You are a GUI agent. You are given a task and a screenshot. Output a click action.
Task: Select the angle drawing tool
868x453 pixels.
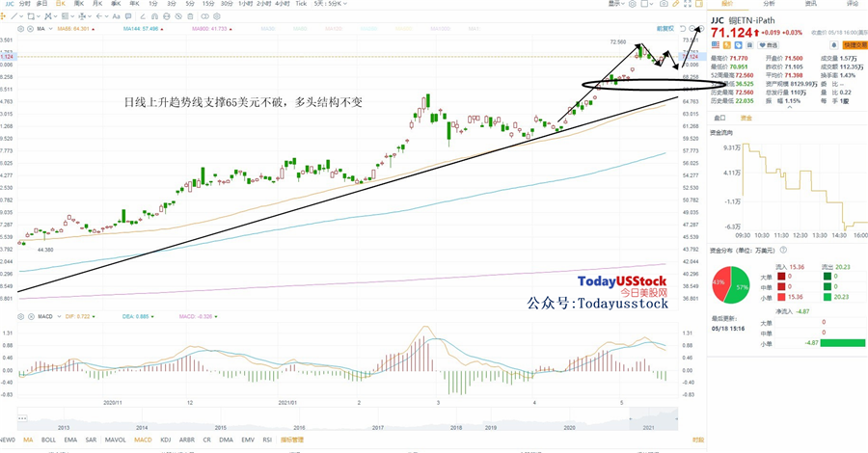pos(143,16)
